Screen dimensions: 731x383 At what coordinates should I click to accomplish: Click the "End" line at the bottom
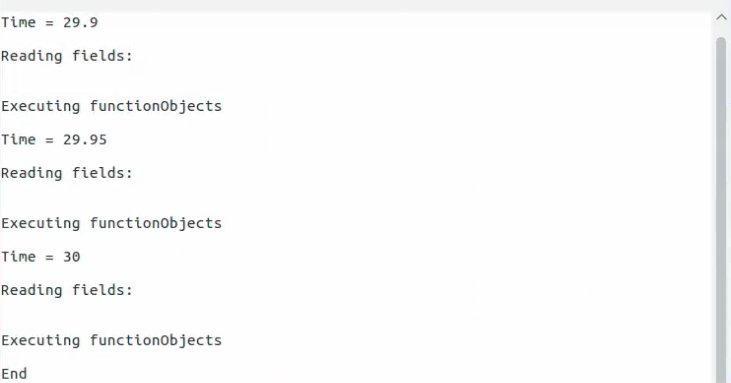tap(14, 374)
